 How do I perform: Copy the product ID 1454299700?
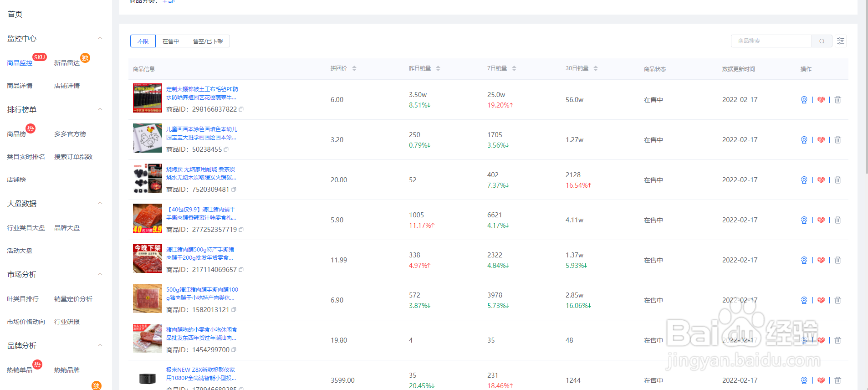pos(234,350)
